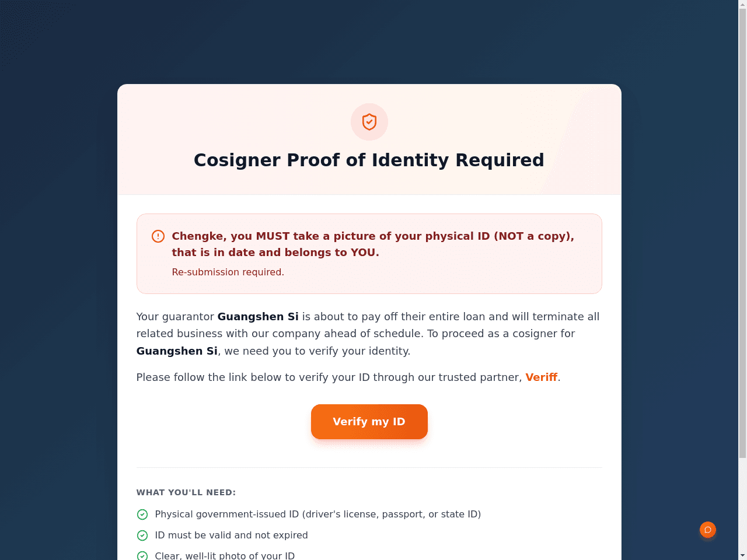Click the Re-submission required notice text
747x560 pixels.
pos(228,272)
